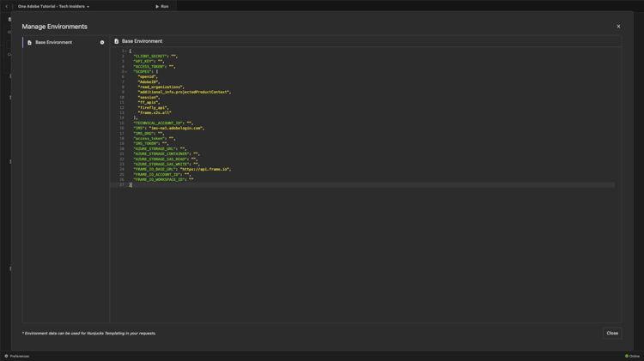This screenshot has height=361, width=644.
Task: Click the "AZURE_STORAGE_CONTAINER" line
Action: [x=167, y=153]
